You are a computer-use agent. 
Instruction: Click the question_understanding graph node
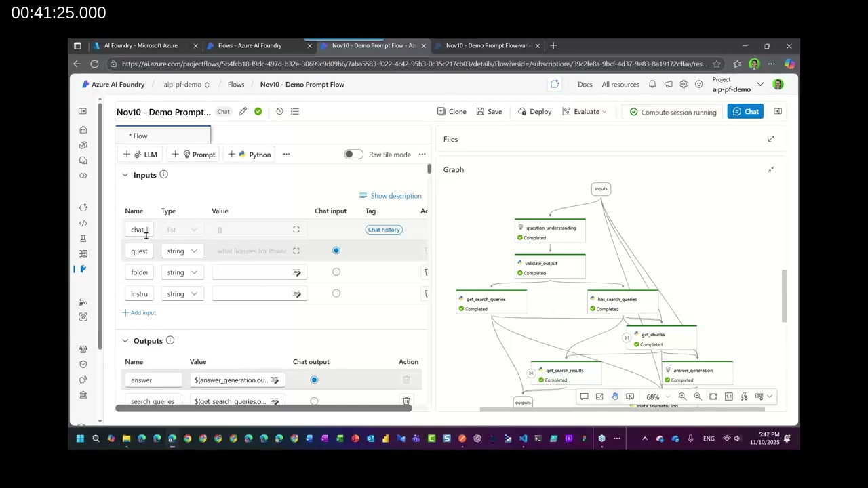click(550, 232)
